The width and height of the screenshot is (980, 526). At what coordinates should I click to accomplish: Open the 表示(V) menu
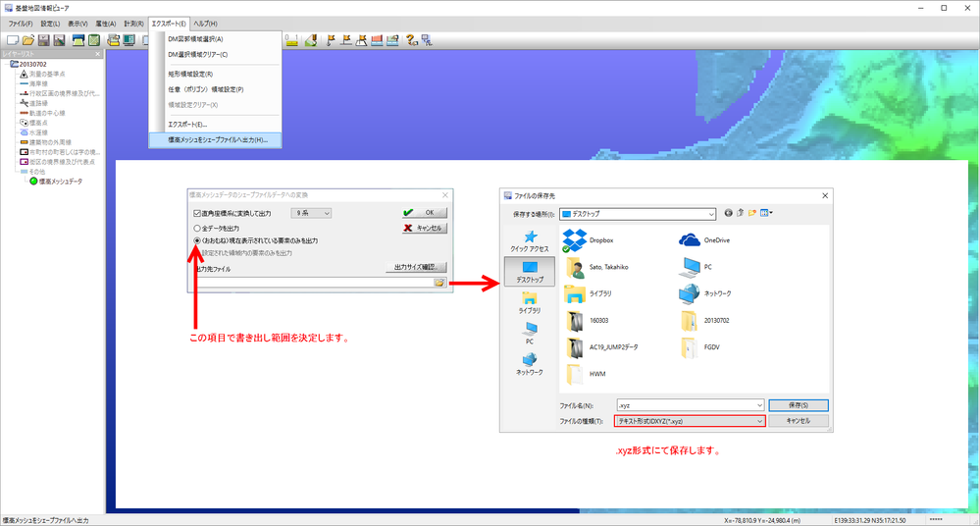tap(77, 24)
